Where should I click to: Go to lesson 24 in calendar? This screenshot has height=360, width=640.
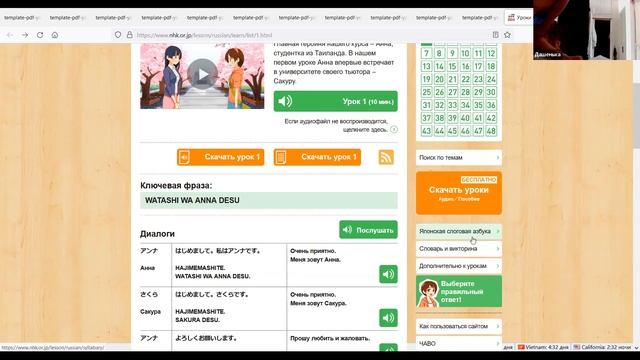click(491, 79)
